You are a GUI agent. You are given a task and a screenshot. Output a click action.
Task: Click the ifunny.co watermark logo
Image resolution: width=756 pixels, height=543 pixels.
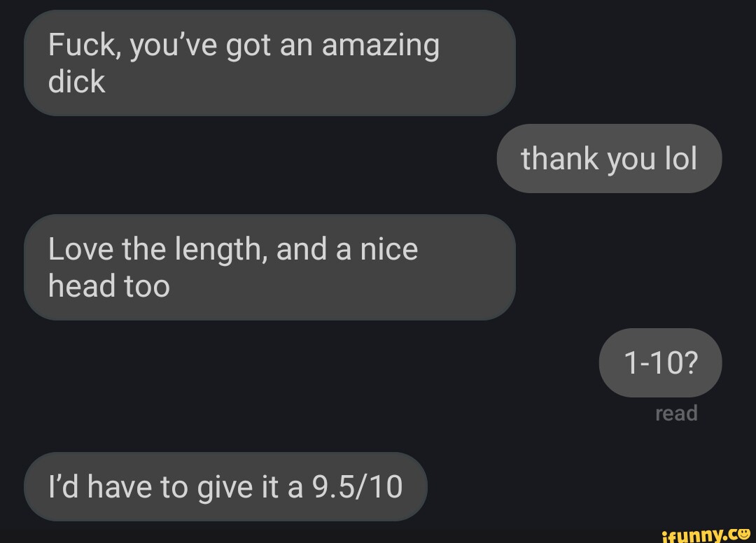[707, 534]
